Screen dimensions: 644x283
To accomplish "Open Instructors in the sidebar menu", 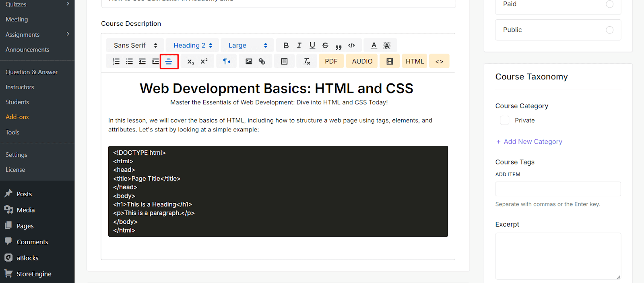I will 20,87.
